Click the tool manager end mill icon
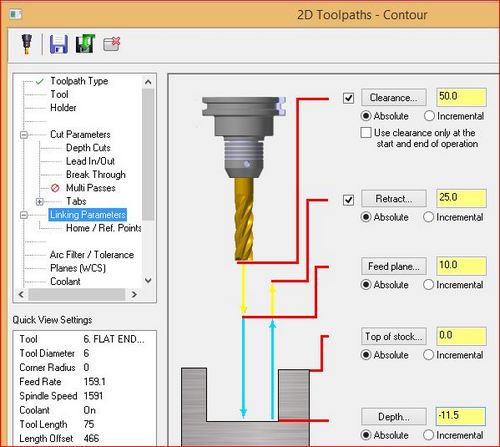This screenshot has width=500, height=447. [x=27, y=44]
